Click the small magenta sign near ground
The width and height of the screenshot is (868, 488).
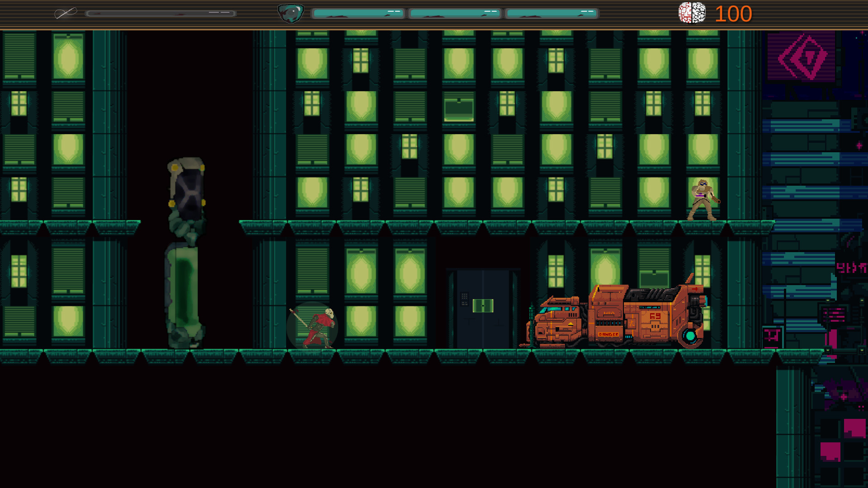click(x=772, y=337)
